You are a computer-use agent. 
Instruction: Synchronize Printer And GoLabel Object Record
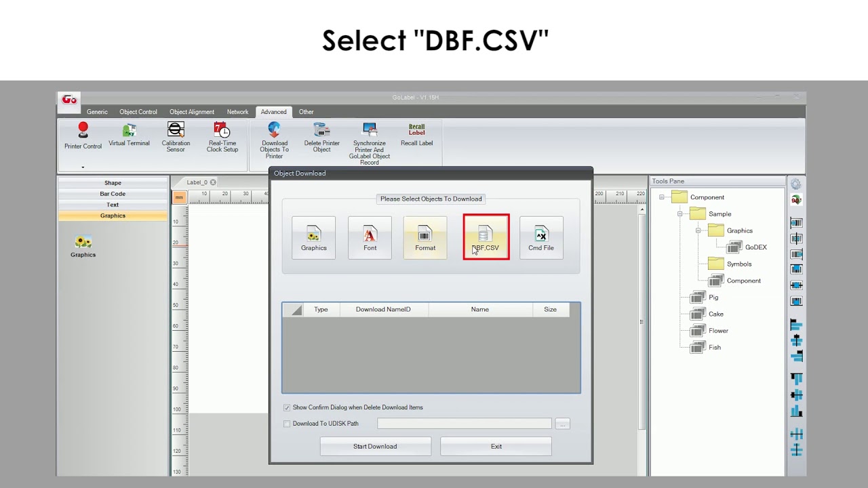tap(370, 143)
